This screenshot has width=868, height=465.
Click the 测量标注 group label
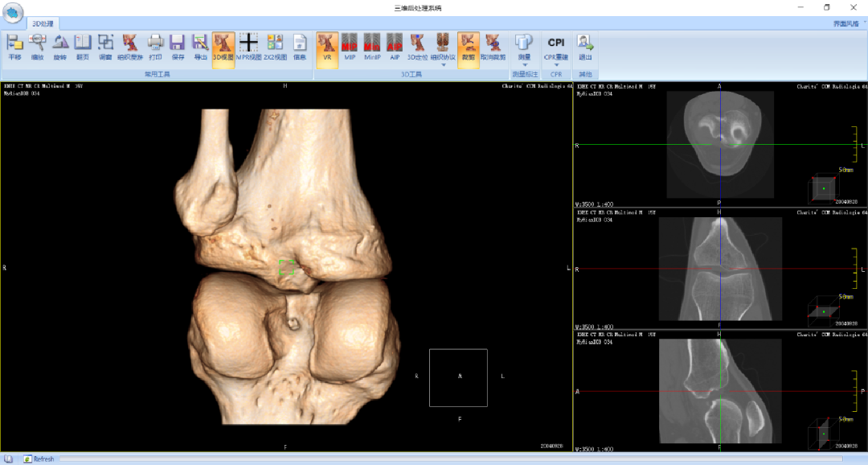coord(525,74)
